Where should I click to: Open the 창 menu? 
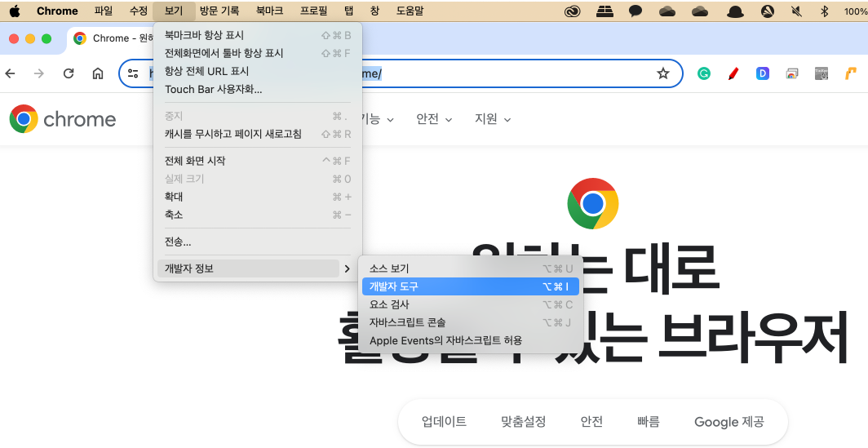374,11
